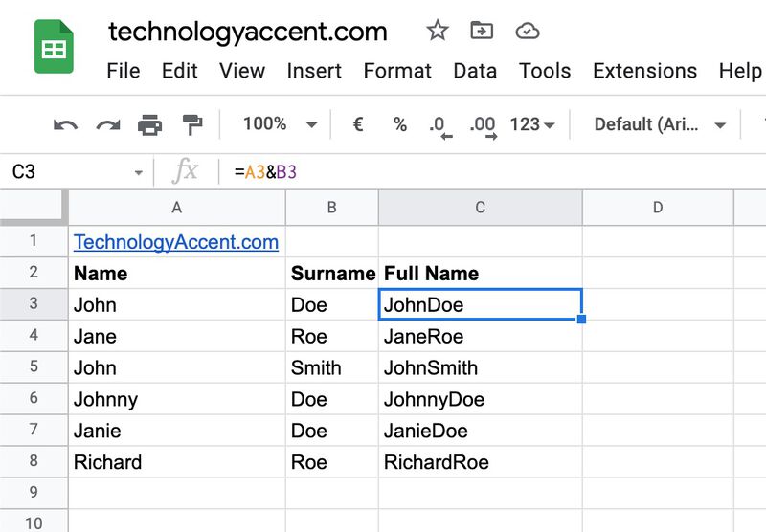
Task: Open the Format menu
Action: coord(397,71)
